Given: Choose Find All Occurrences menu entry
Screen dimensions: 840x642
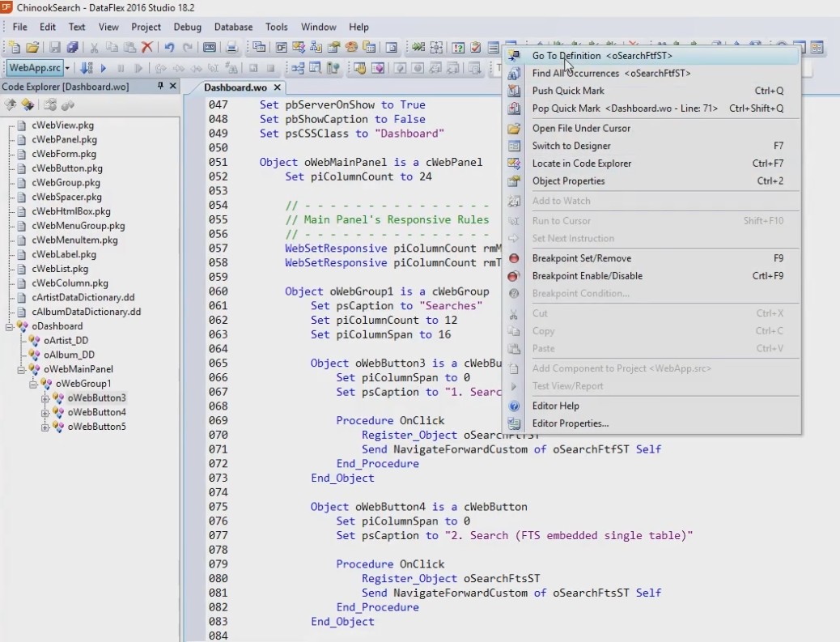Looking at the screenshot, I should pyautogui.click(x=575, y=74).
